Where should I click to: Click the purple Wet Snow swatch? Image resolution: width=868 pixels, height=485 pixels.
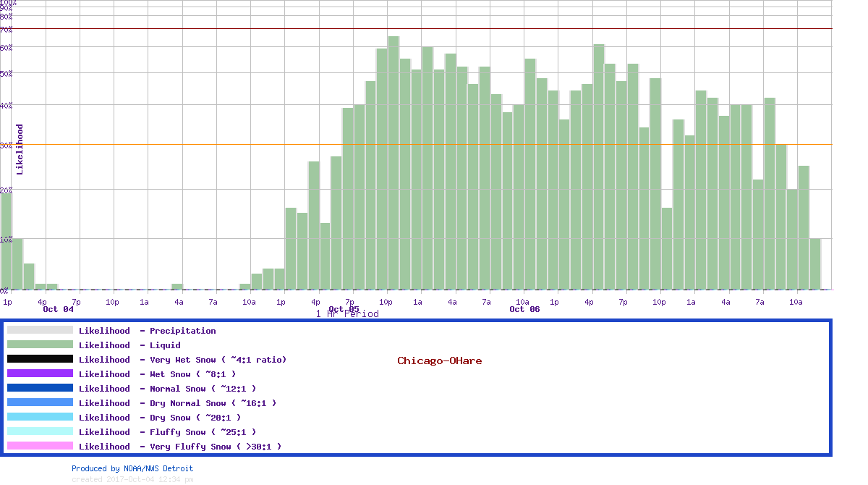pyautogui.click(x=40, y=374)
